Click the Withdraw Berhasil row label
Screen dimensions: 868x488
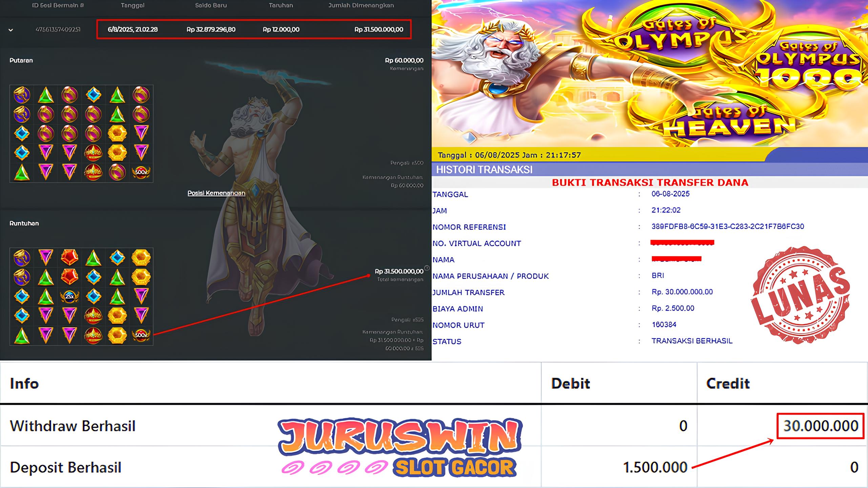(x=73, y=426)
